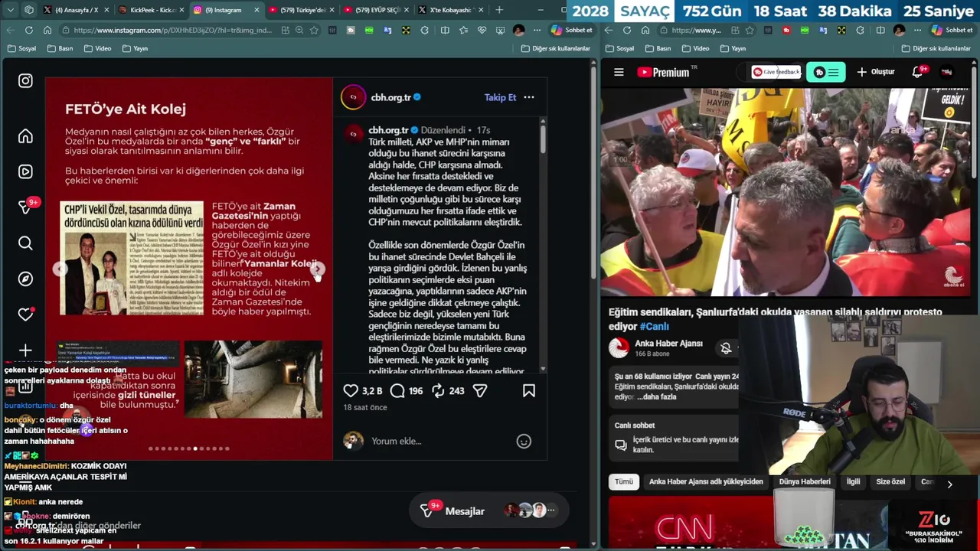Image resolution: width=980 pixels, height=551 pixels.
Task: Open Anka Haber Ajansı channel name
Action: pyautogui.click(x=668, y=343)
